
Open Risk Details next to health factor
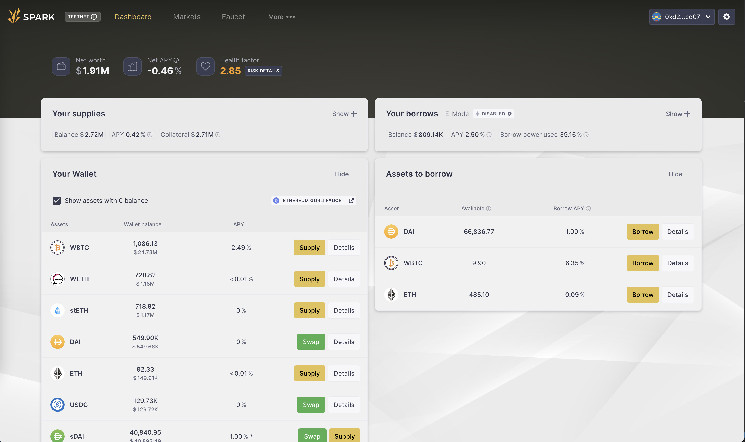[263, 70]
